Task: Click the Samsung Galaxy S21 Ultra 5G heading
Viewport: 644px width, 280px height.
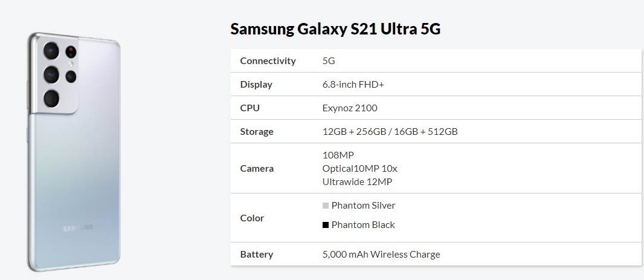Action: pyautogui.click(x=335, y=29)
